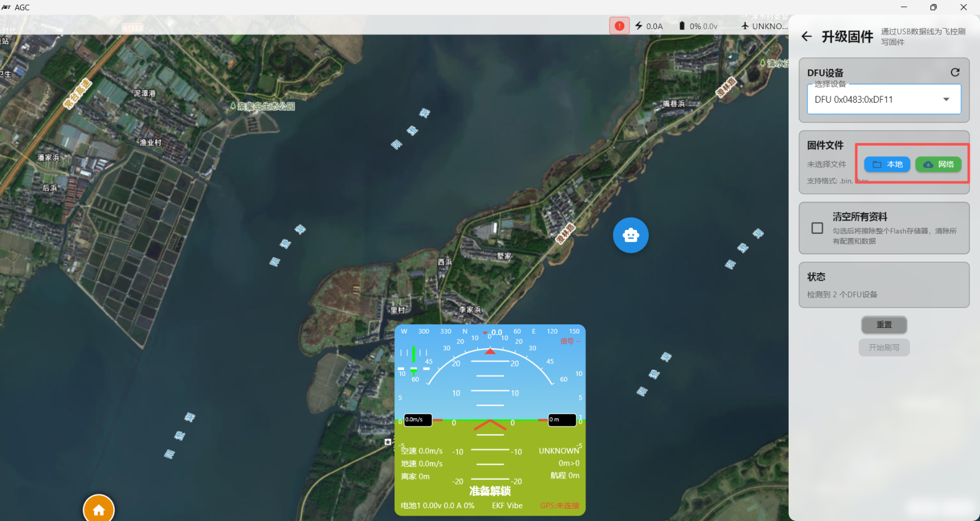This screenshot has height=521, width=980.
Task: Refresh the DFU设备 list
Action: point(955,72)
